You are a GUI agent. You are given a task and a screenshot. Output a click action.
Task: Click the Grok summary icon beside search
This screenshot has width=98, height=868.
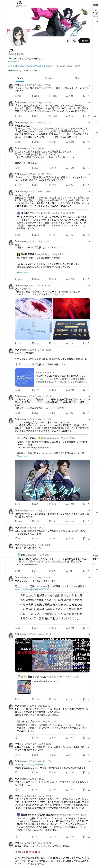click(68, 41)
